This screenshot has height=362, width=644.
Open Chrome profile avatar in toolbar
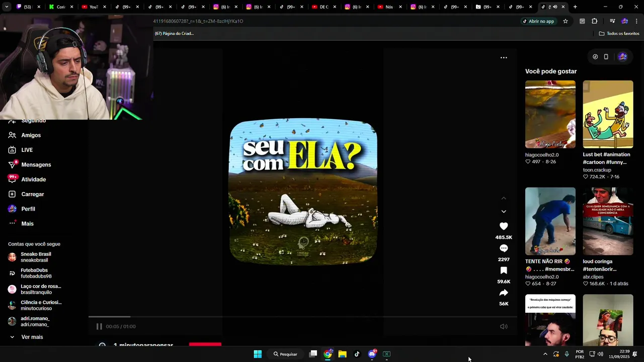pyautogui.click(x=624, y=21)
